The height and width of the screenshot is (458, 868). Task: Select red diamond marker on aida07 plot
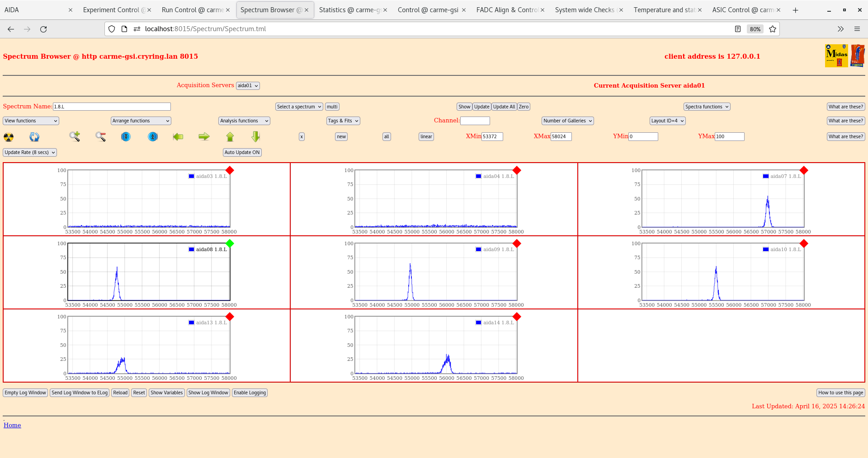[x=804, y=170]
